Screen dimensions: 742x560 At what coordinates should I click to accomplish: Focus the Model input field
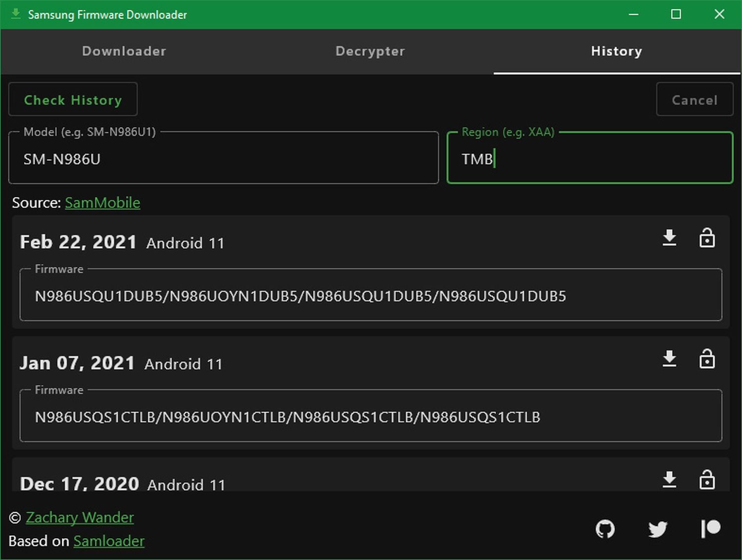[224, 159]
